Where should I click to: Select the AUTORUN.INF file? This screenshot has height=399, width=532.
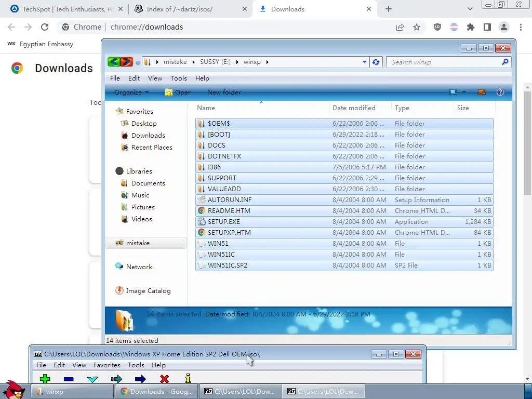pyautogui.click(x=344, y=200)
